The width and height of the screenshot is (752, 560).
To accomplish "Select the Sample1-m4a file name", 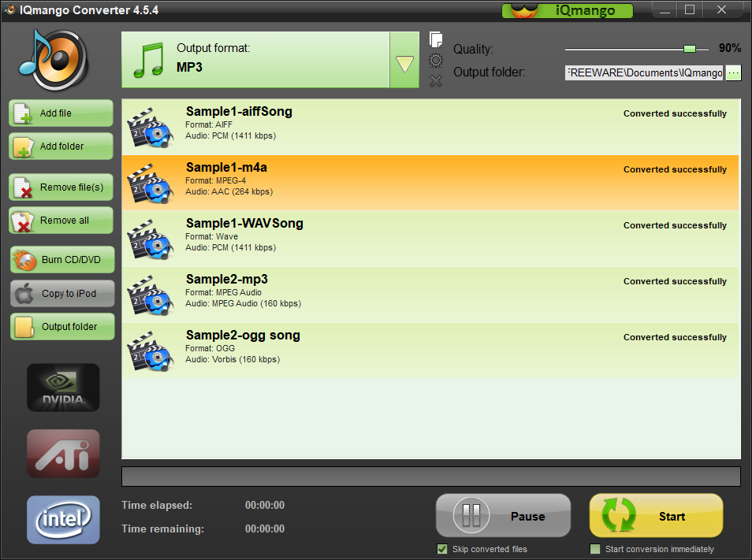I will 226,168.
